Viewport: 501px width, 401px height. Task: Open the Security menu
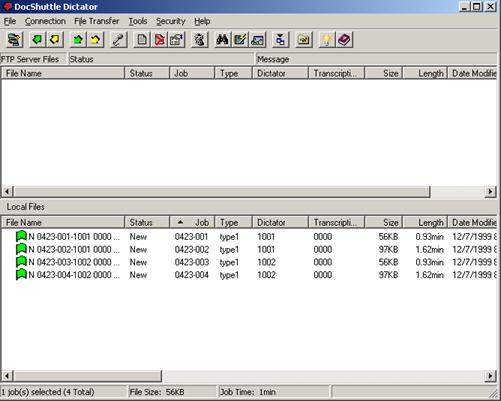[171, 21]
